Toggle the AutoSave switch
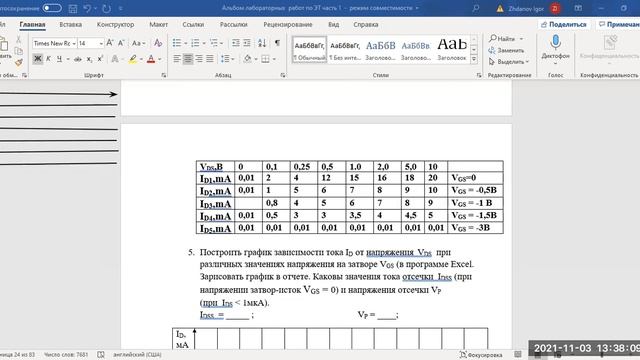640x360 pixels. click(x=52, y=8)
